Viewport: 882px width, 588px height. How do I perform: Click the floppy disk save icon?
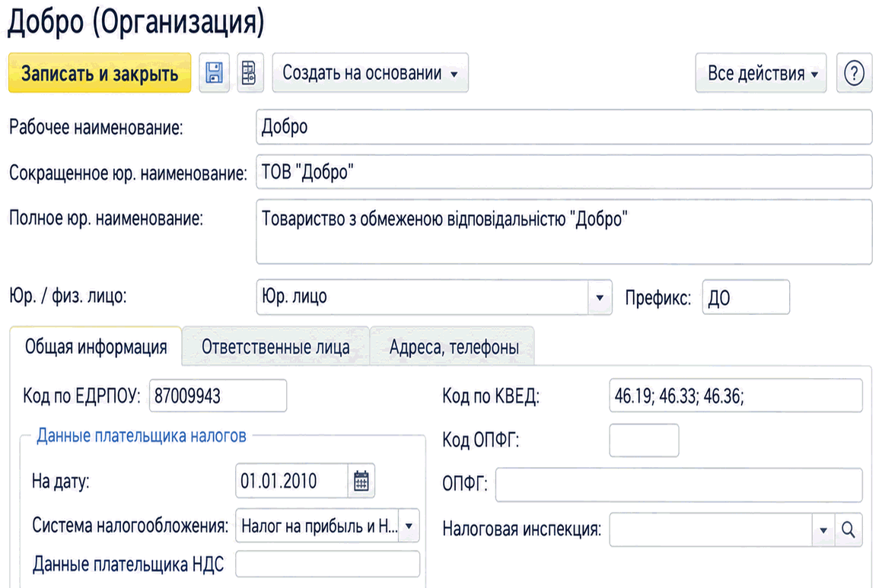coord(214,73)
